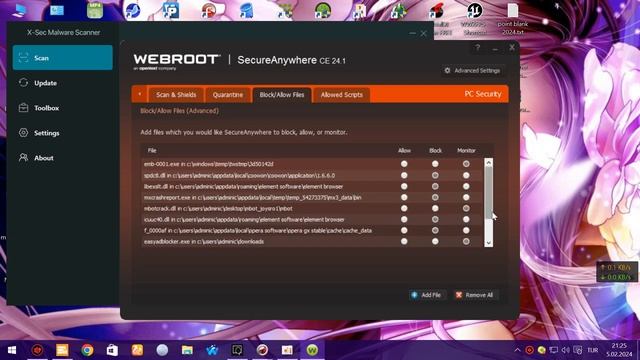Open File Explorer from the taskbar
Viewport: 640px width, 360px height.
point(187,350)
